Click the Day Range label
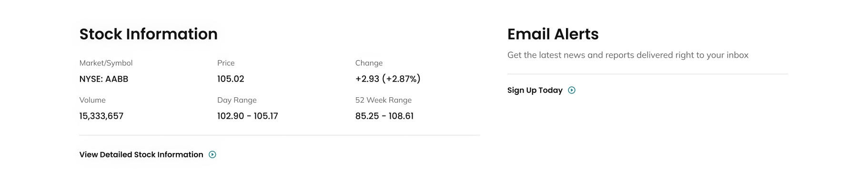This screenshot has width=868, height=185. (x=237, y=100)
